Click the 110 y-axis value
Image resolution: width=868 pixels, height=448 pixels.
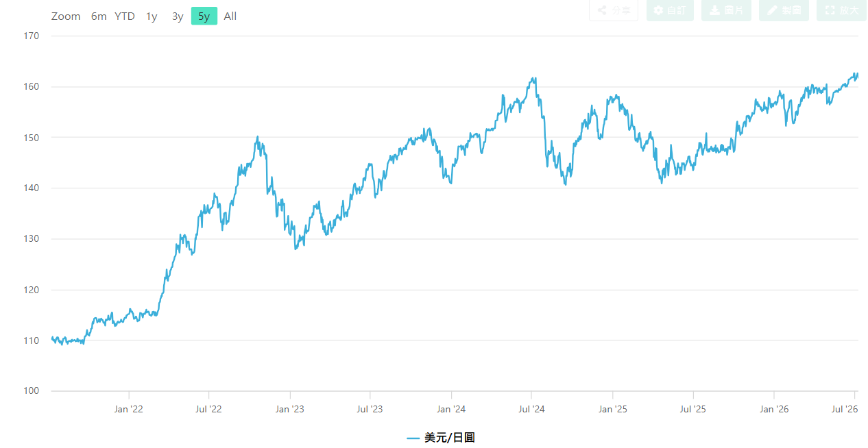click(x=32, y=340)
